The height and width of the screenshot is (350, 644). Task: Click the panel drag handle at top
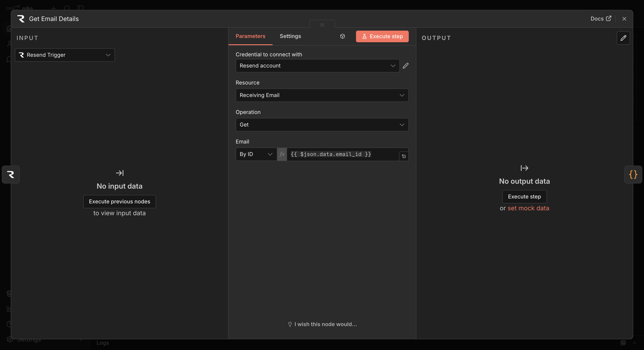tap(322, 25)
